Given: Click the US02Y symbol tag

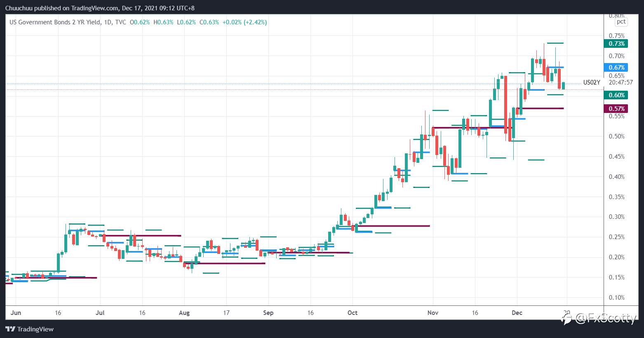Looking at the screenshot, I should [x=592, y=82].
